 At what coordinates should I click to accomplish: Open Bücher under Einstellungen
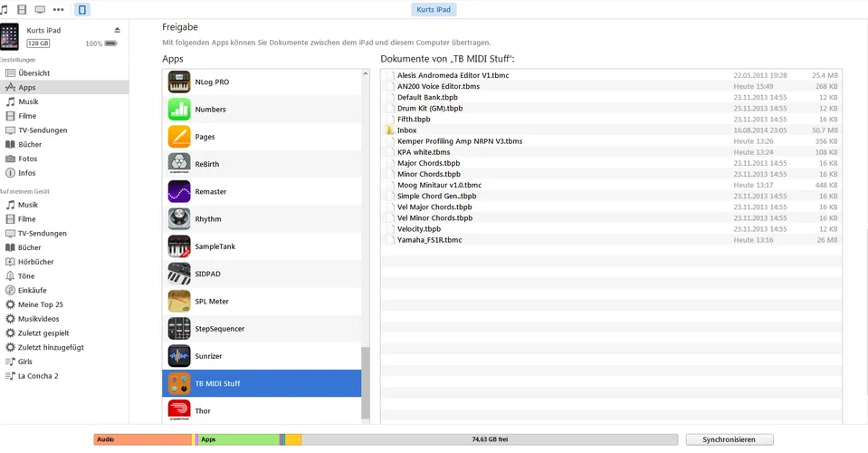(64, 145)
